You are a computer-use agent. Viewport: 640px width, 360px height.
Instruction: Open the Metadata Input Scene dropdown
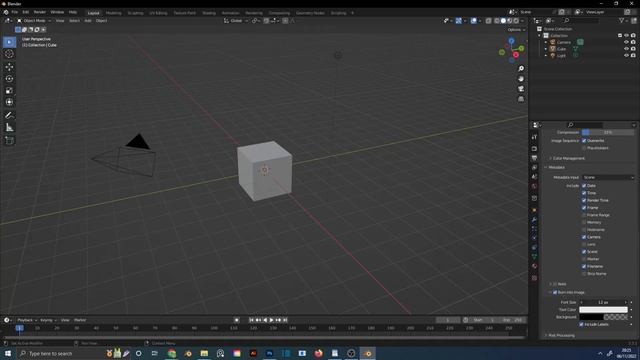608,178
